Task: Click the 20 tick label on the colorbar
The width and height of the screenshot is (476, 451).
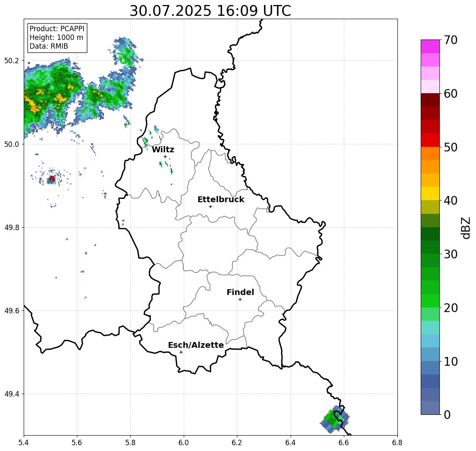Action: pos(451,308)
